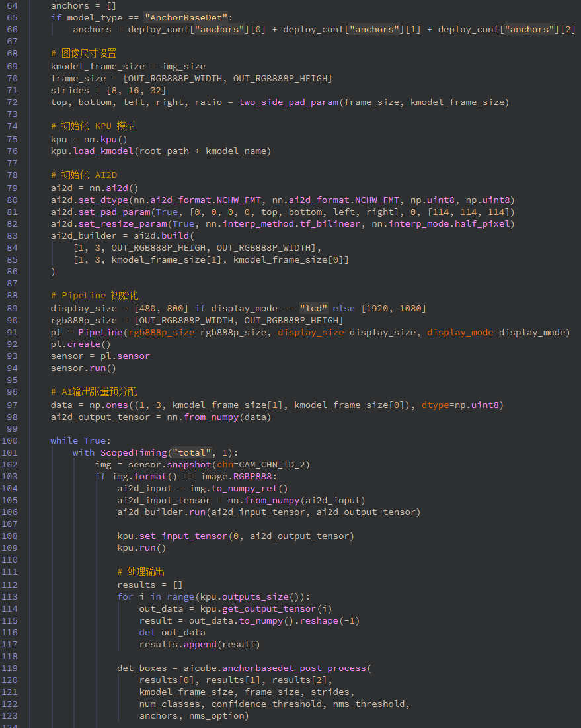
Task: Click the sensor.run() statement
Action: click(83, 368)
